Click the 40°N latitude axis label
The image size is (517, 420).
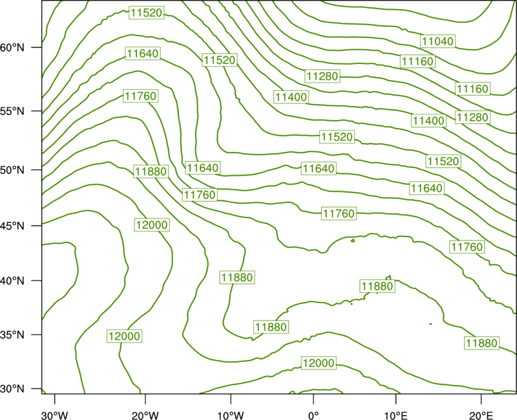click(x=12, y=281)
